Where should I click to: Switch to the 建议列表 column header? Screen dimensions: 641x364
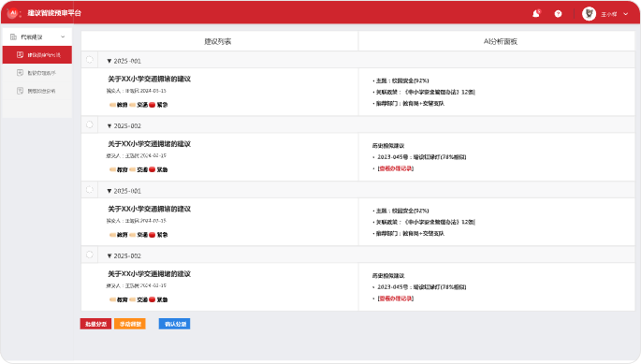tap(217, 41)
